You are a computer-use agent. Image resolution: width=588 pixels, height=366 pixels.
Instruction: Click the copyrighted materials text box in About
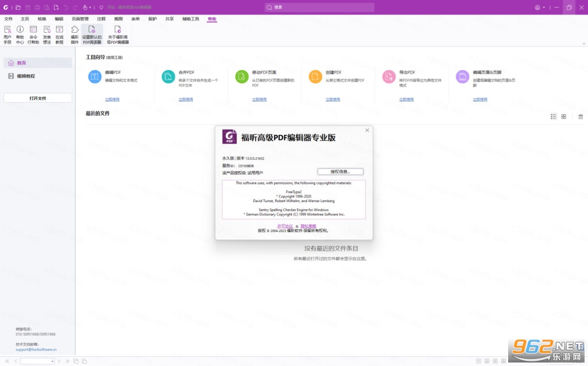pyautogui.click(x=293, y=199)
